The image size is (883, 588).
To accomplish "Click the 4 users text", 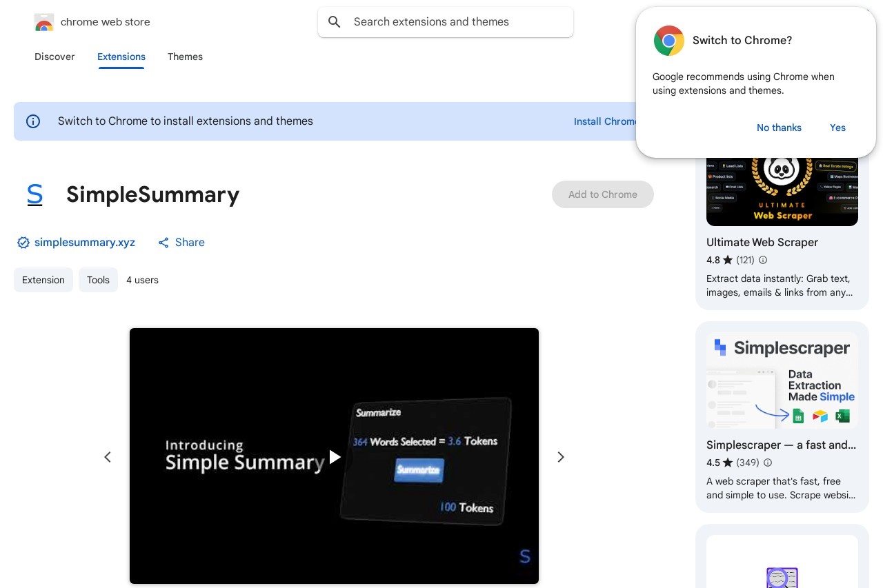I will (142, 280).
